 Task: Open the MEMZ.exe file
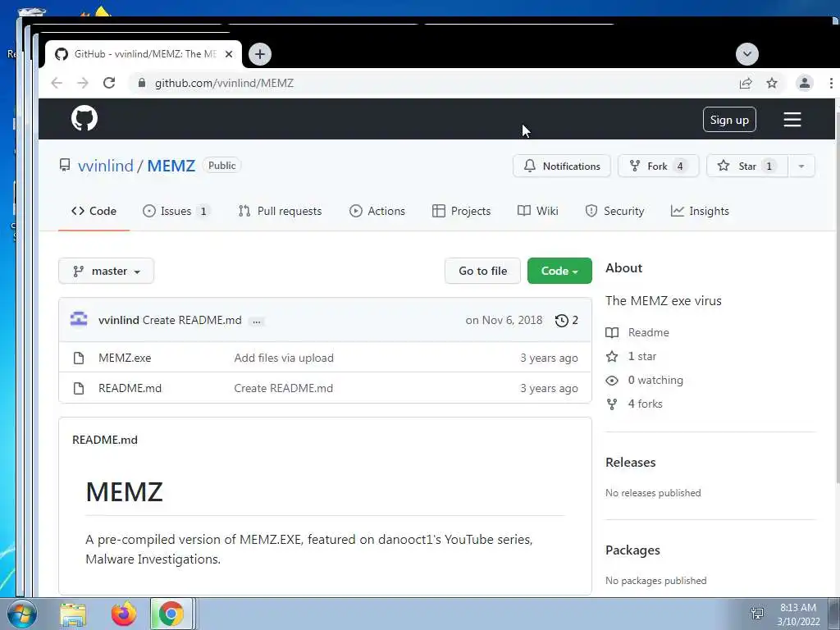click(125, 358)
